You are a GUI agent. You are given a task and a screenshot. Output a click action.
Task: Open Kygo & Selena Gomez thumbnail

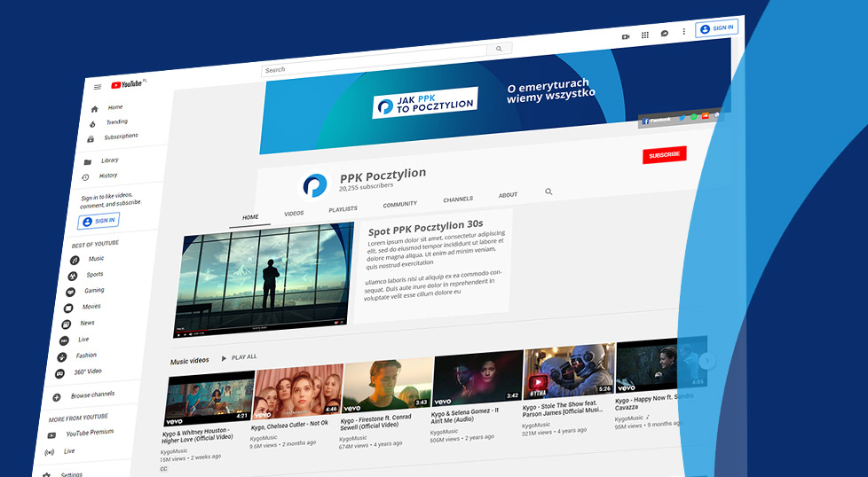pos(477,378)
